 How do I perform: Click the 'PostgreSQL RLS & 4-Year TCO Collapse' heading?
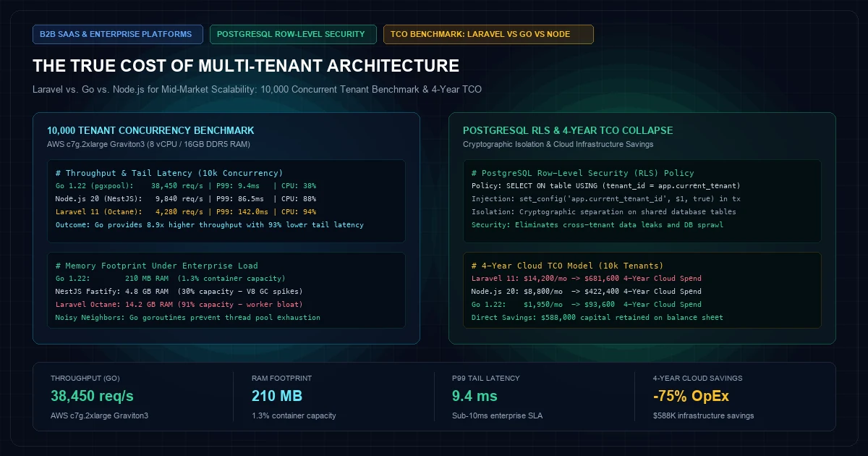click(x=568, y=131)
